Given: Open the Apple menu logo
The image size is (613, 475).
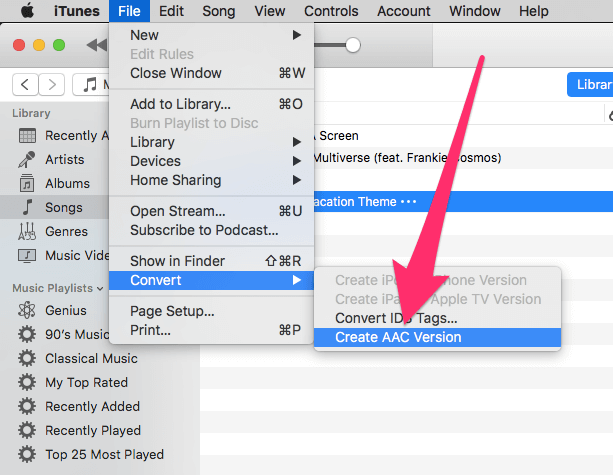Looking at the screenshot, I should coord(27,11).
